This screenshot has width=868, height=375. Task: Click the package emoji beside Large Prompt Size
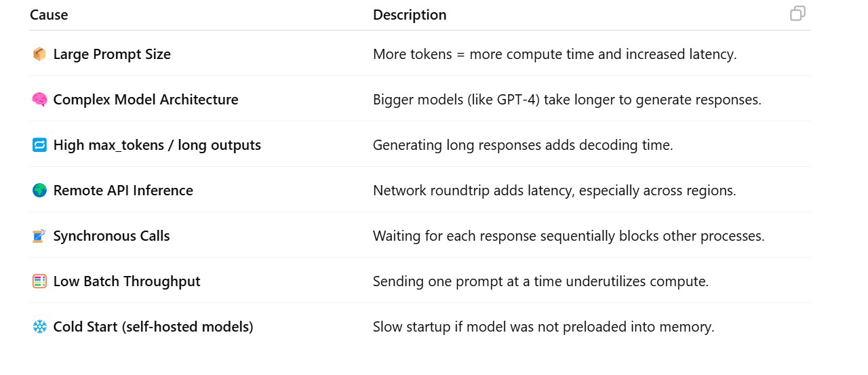click(39, 54)
